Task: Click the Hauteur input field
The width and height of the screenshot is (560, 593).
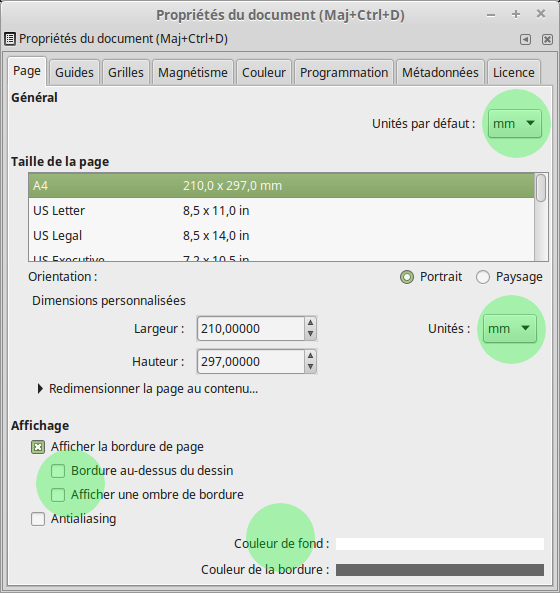Action: [251, 362]
